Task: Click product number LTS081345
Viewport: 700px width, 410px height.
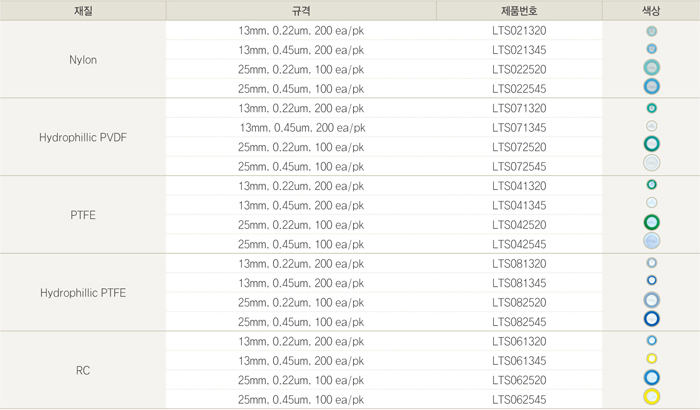Action: pyautogui.click(x=519, y=283)
